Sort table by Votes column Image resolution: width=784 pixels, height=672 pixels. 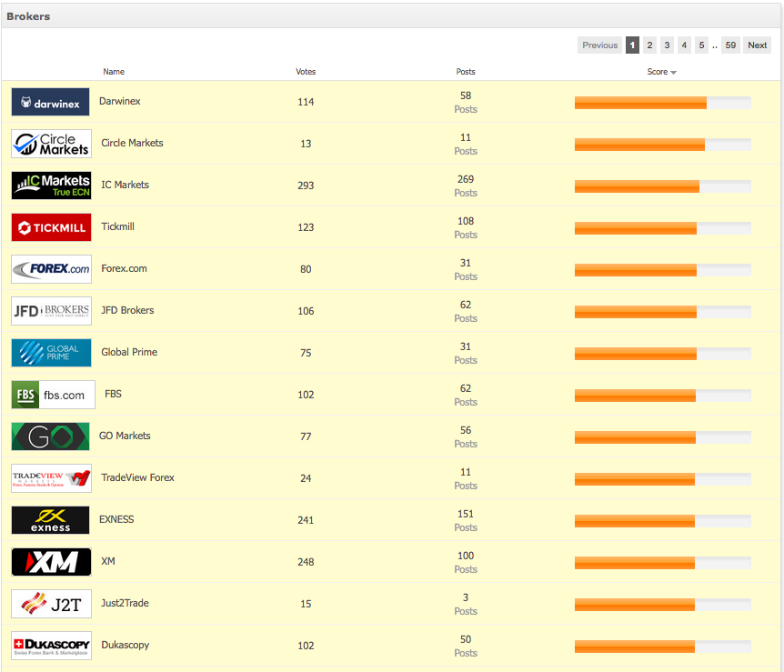coord(306,72)
